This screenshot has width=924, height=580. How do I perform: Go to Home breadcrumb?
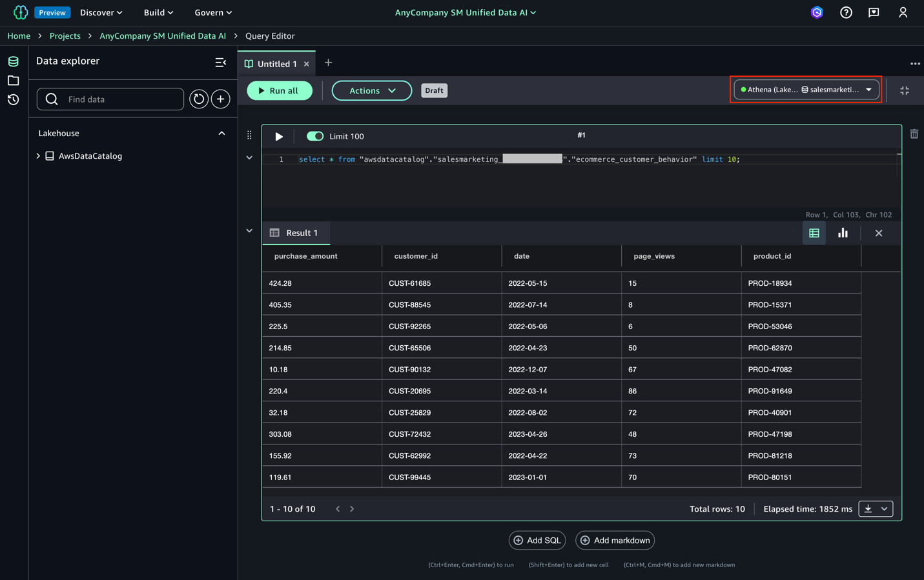[19, 36]
